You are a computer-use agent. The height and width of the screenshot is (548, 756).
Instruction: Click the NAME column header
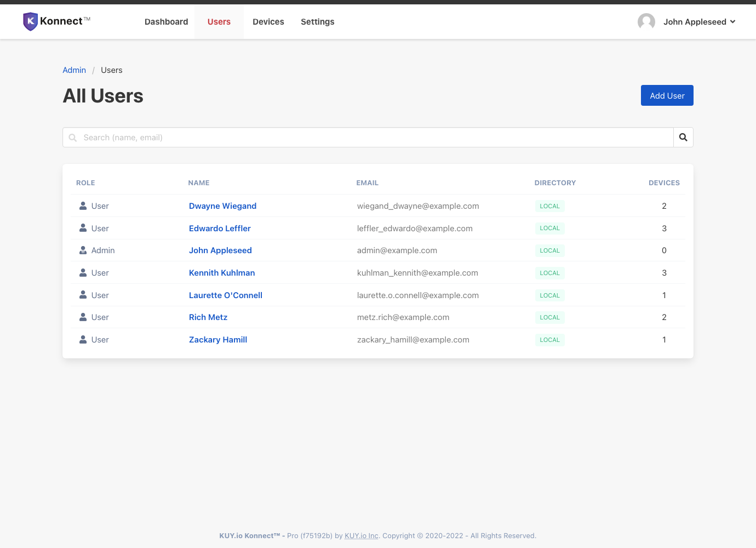(x=199, y=183)
